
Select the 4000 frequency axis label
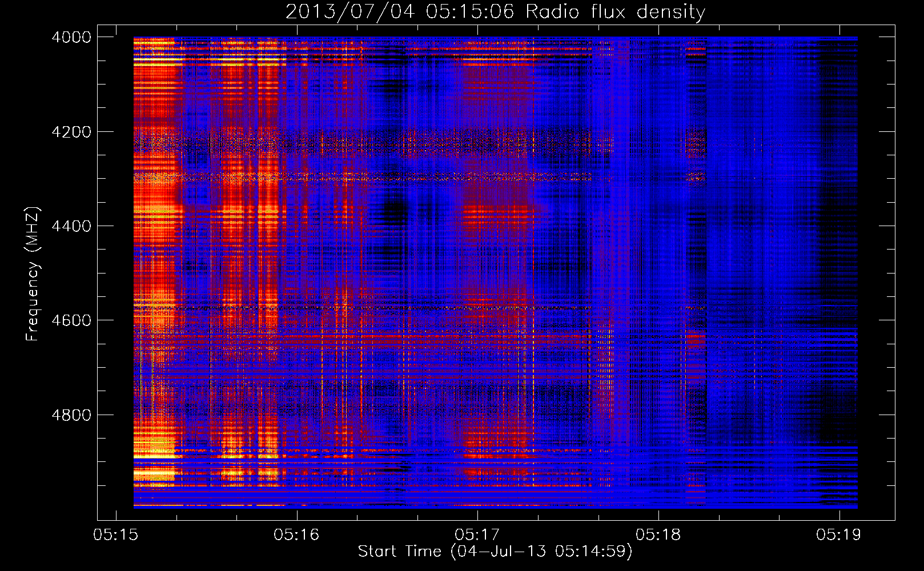point(71,37)
